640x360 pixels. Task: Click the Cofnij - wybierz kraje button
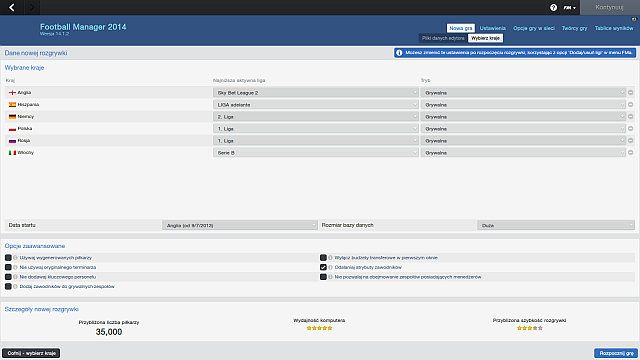click(31, 353)
